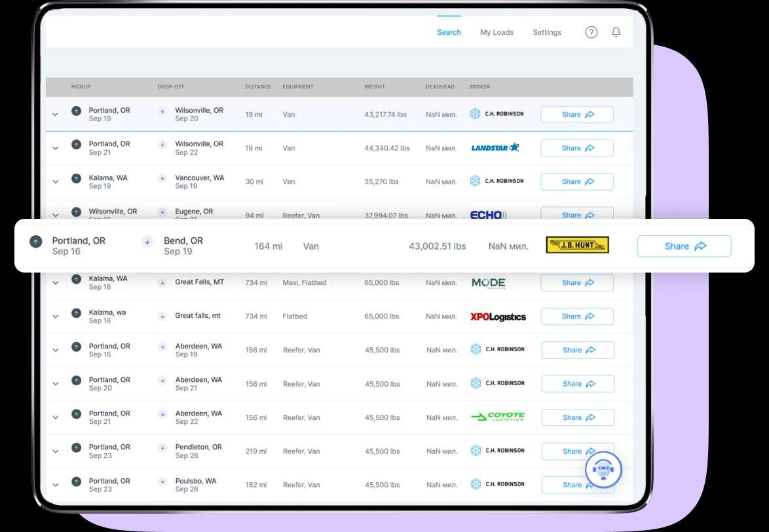Click the Coyote Logistics broker logo

pos(498,417)
